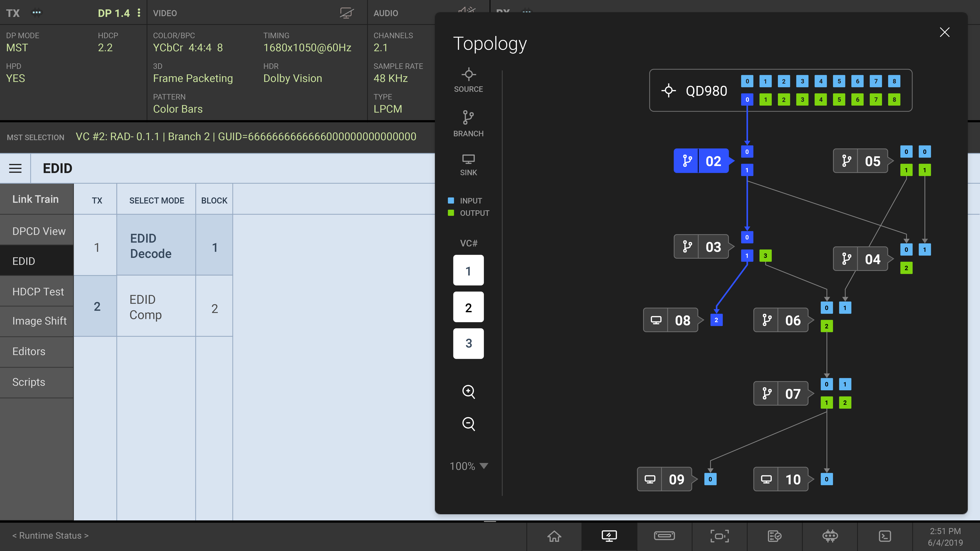Open the HDCP Test tab
980x551 pixels.
click(37, 291)
